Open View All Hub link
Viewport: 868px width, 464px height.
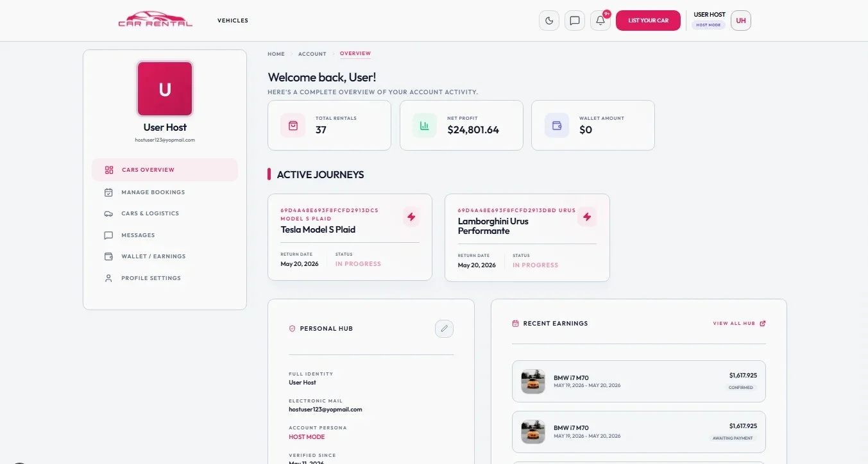[739, 324]
